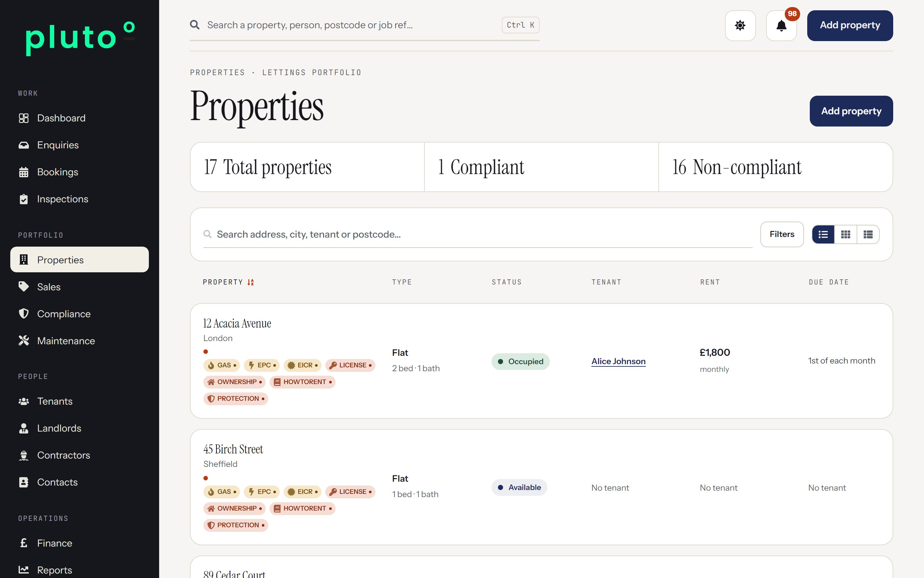This screenshot has height=578, width=924.
Task: Open the 12 Acacia Avenue property
Action: (x=237, y=323)
